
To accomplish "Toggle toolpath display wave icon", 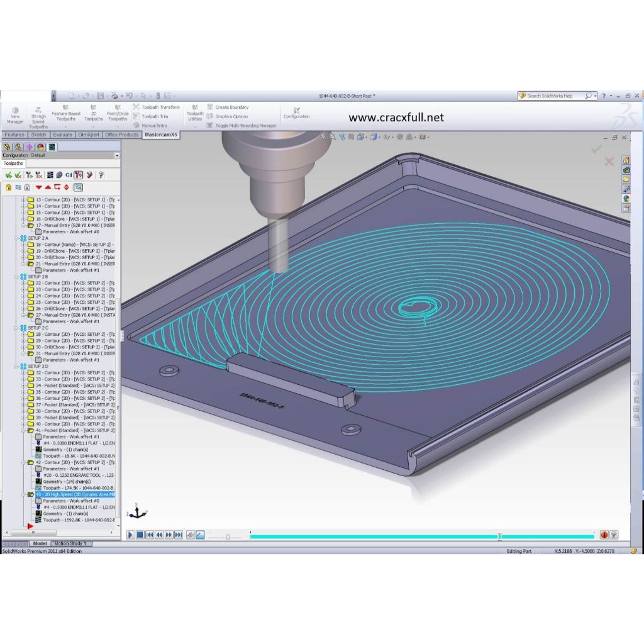I will point(18,187).
